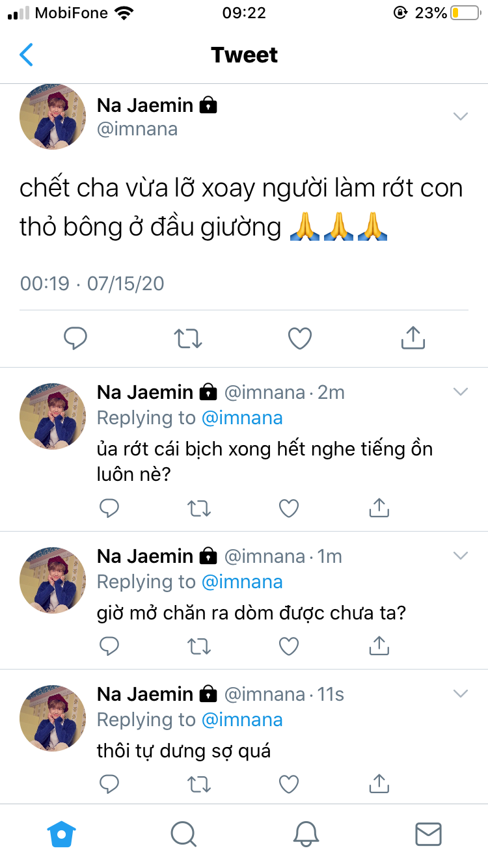Image resolution: width=488 pixels, height=868 pixels.
Task: Like the reply posted 2m ago
Action: pyautogui.click(x=289, y=508)
